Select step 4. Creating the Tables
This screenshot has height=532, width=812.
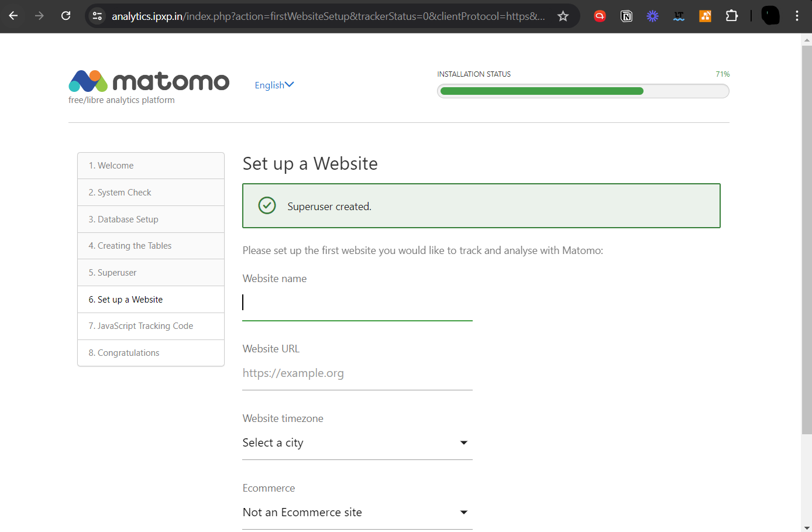(x=151, y=246)
